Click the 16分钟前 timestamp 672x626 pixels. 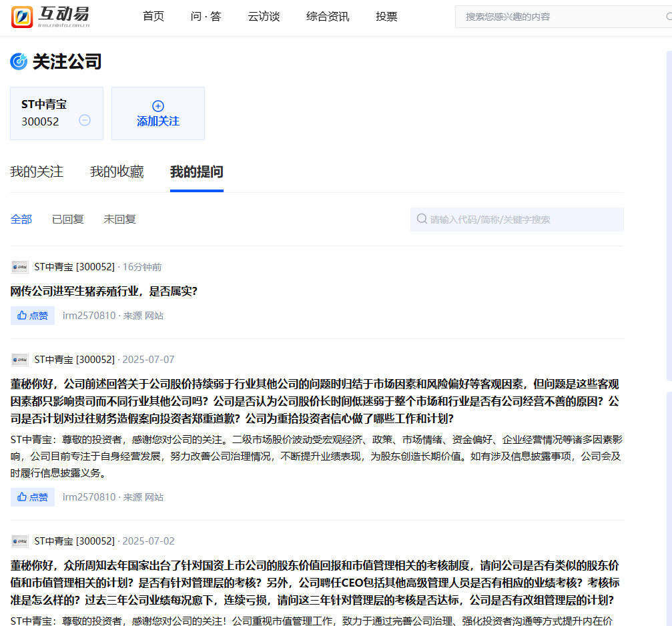pyautogui.click(x=142, y=267)
